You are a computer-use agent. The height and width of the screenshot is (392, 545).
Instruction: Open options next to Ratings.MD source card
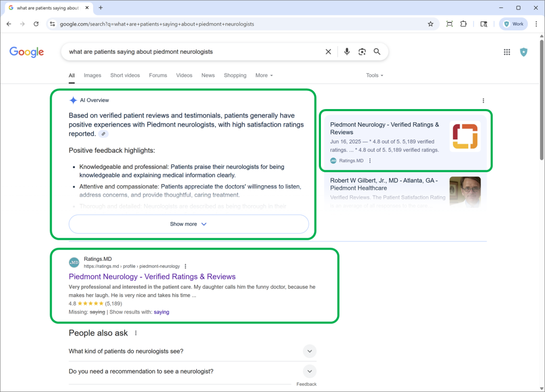[370, 161]
